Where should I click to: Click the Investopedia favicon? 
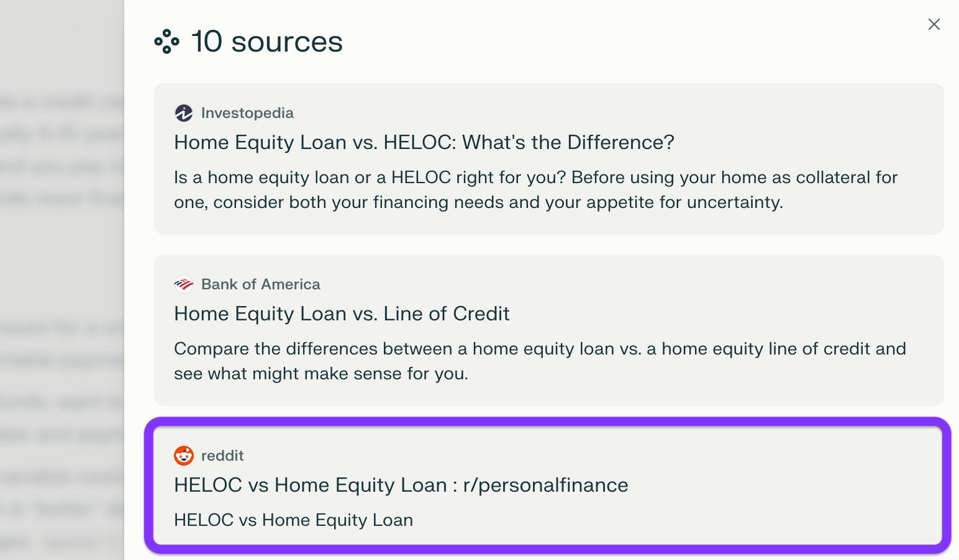tap(184, 113)
